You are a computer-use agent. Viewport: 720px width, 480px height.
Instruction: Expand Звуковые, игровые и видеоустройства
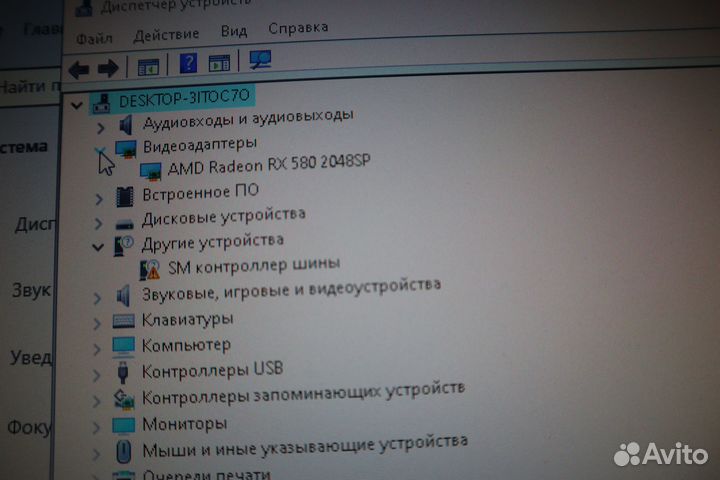97,299
